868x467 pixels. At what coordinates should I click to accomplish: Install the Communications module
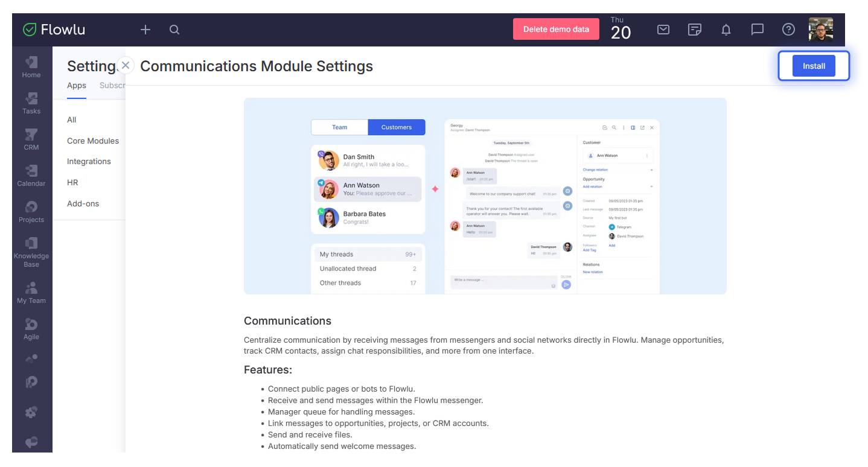814,66
